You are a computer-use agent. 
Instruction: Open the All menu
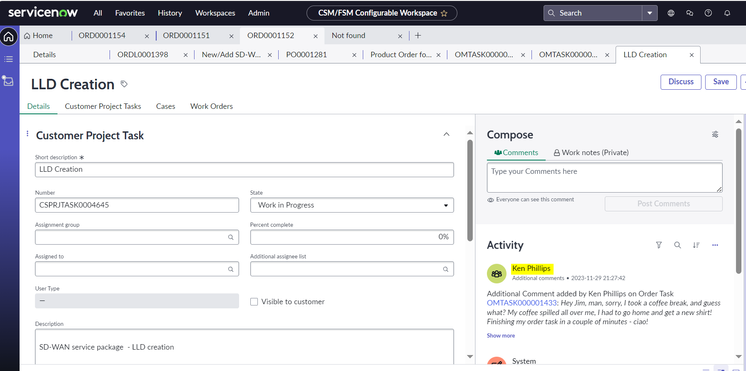click(98, 13)
